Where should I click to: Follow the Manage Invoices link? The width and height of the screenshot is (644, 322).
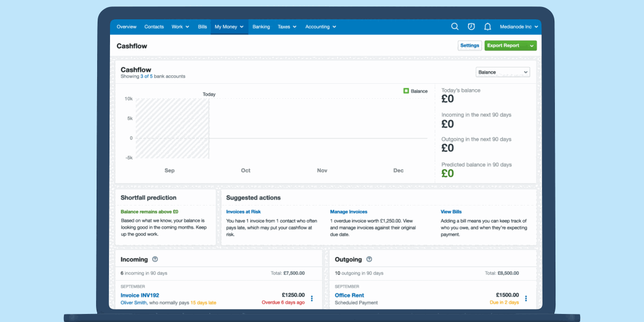[348, 212]
